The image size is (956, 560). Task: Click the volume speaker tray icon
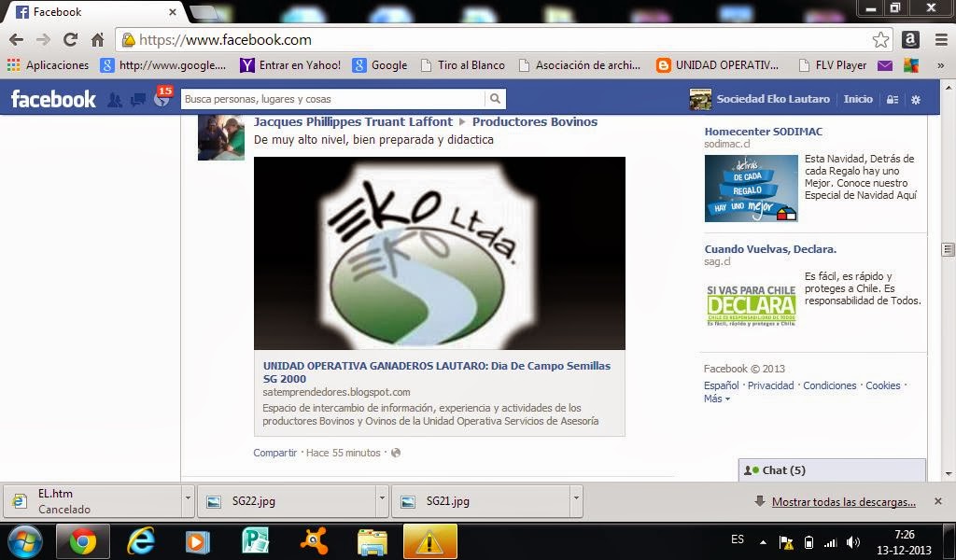853,542
